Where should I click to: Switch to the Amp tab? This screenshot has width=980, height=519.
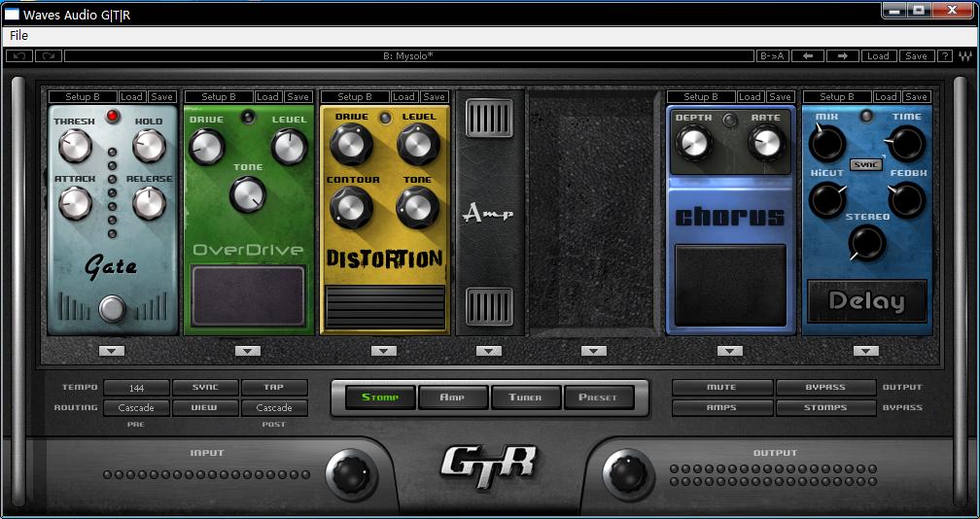(x=452, y=398)
